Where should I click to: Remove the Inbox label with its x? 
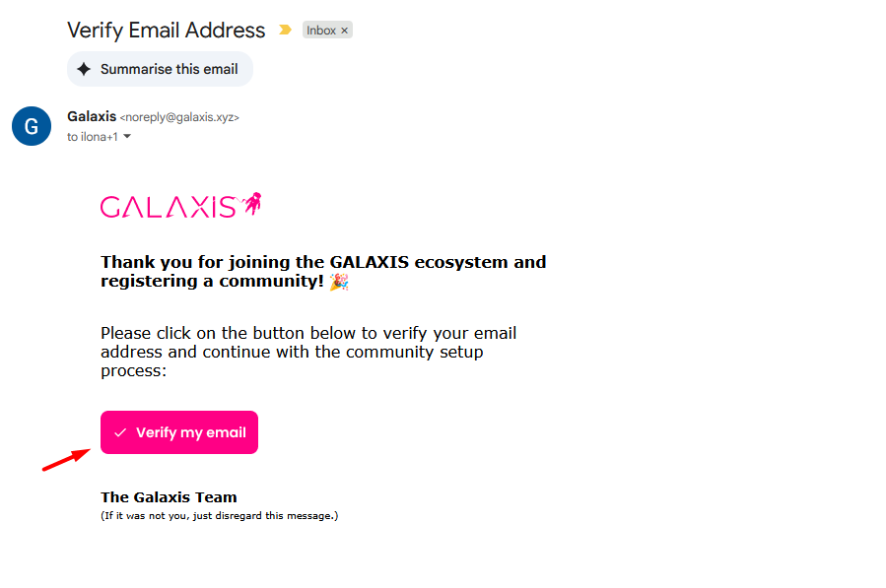pos(344,31)
